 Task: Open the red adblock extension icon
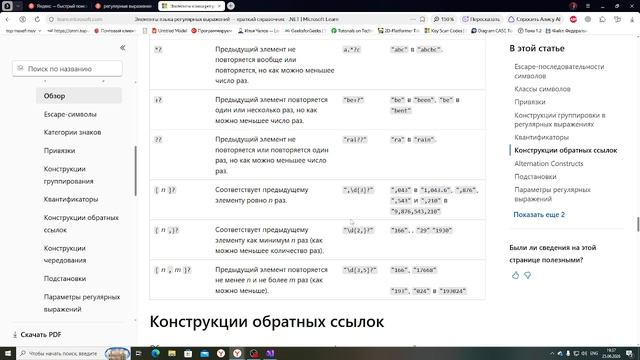pos(573,19)
